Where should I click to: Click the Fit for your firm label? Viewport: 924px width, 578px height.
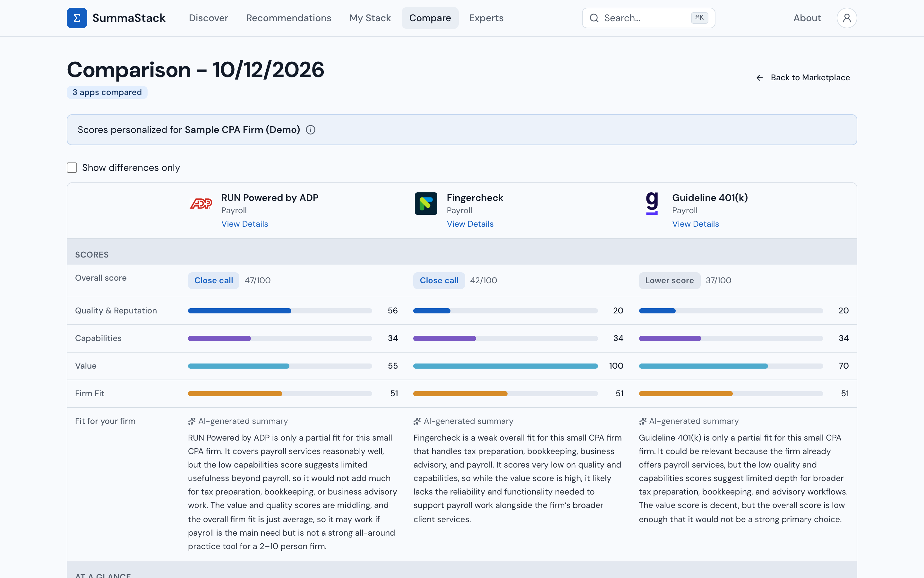click(x=105, y=421)
